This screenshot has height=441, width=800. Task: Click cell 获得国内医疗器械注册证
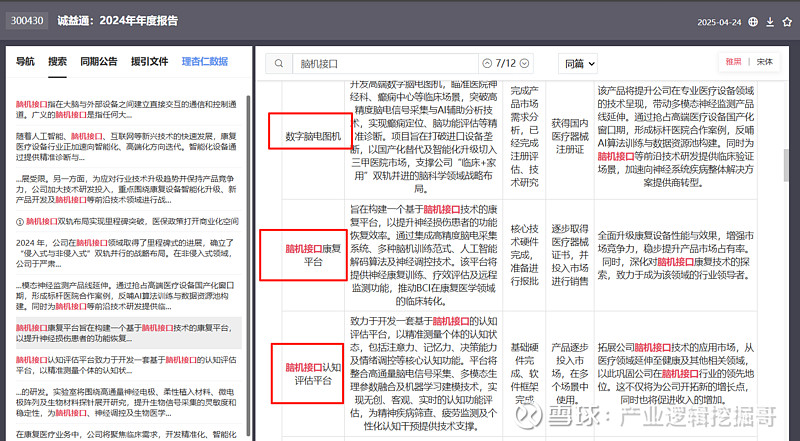(570, 136)
